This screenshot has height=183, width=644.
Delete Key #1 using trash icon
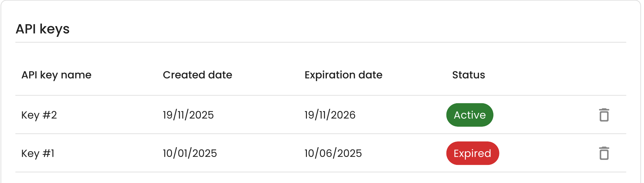tap(604, 153)
